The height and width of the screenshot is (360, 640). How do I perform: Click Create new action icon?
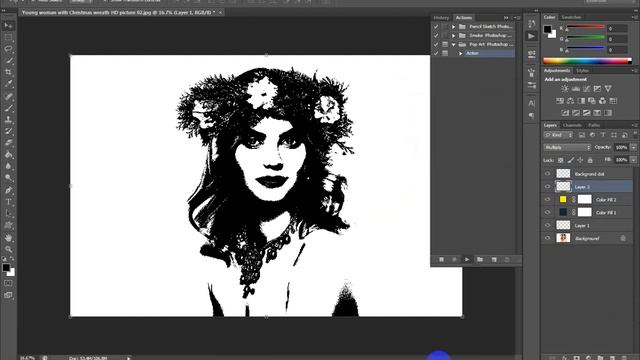pos(494,260)
